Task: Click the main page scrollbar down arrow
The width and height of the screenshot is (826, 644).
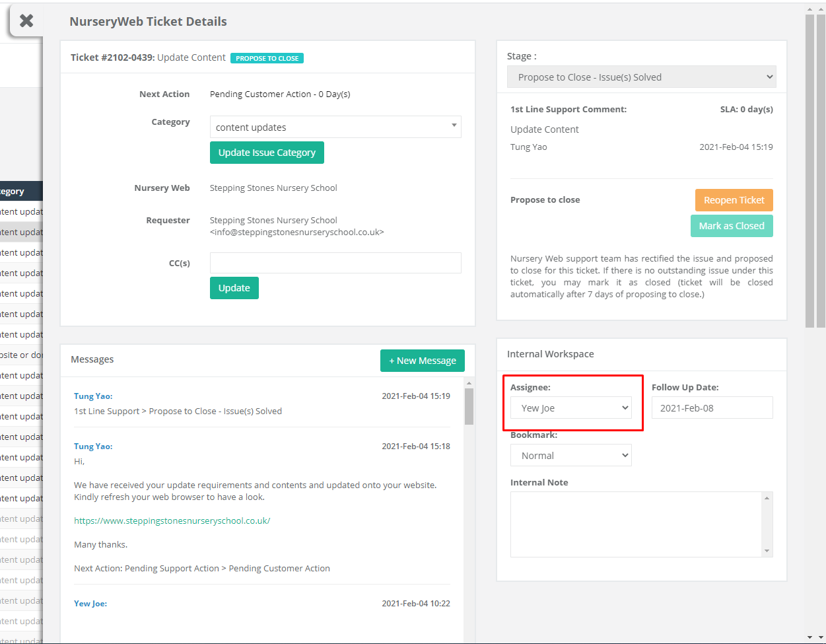Action: click(810, 637)
